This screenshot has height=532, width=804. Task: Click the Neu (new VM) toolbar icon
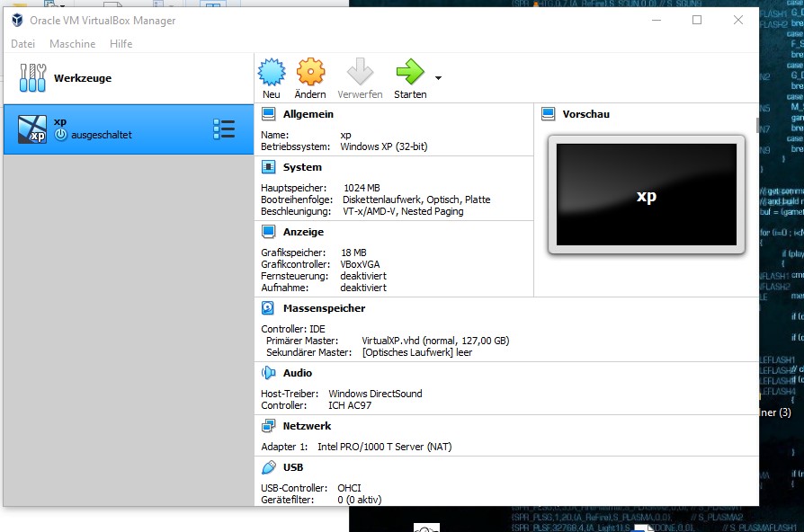[x=272, y=72]
